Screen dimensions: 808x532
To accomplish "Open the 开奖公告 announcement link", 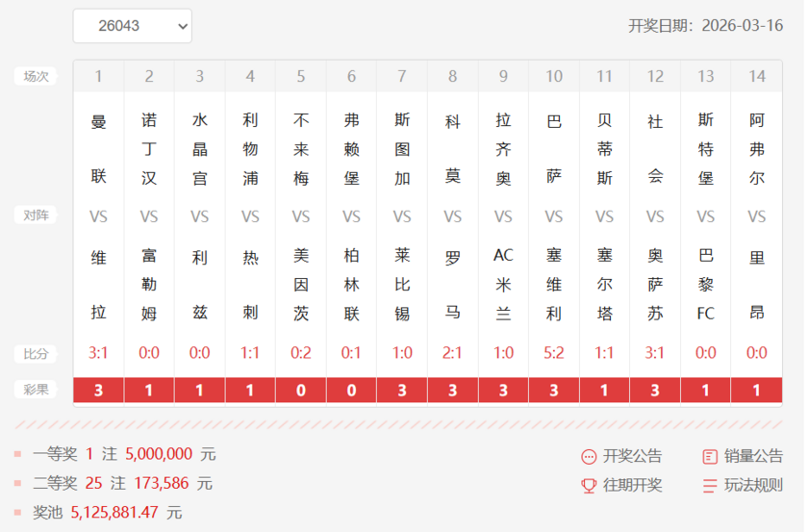I will pyautogui.click(x=632, y=456).
